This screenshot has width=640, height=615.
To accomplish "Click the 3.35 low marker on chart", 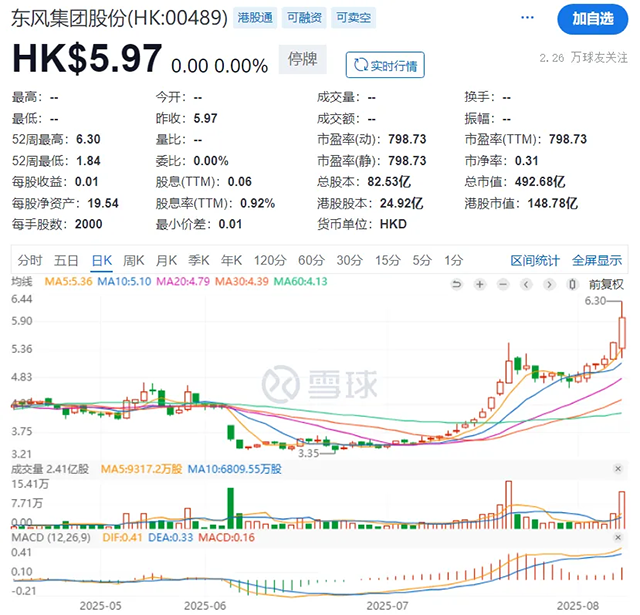I will [x=308, y=453].
